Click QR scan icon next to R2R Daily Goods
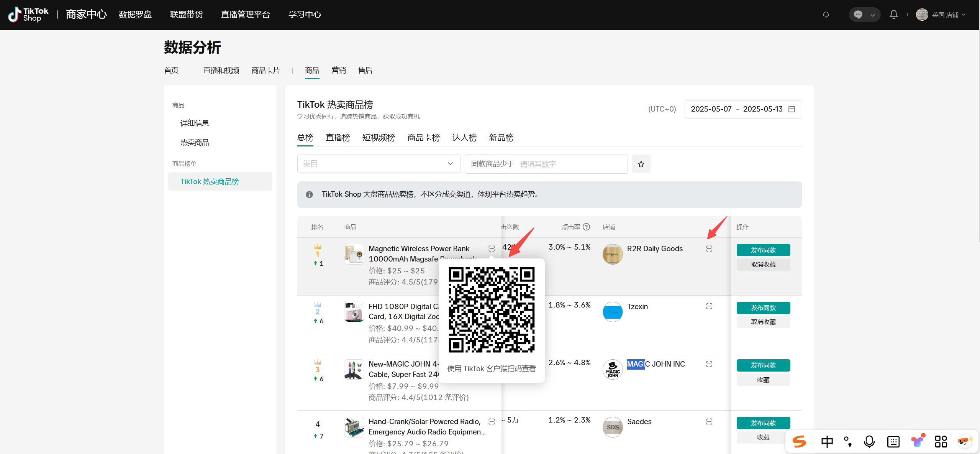The image size is (980, 454). [x=709, y=249]
